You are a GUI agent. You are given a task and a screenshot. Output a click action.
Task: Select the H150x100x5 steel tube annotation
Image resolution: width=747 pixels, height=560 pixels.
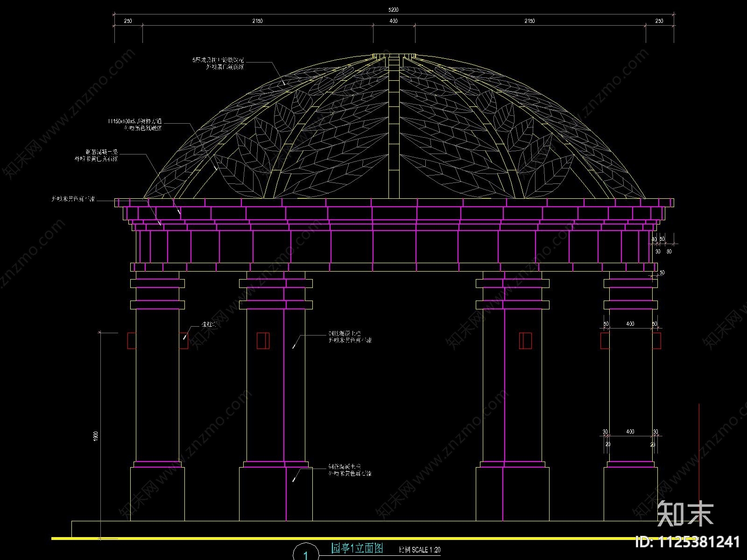pyautogui.click(x=135, y=124)
